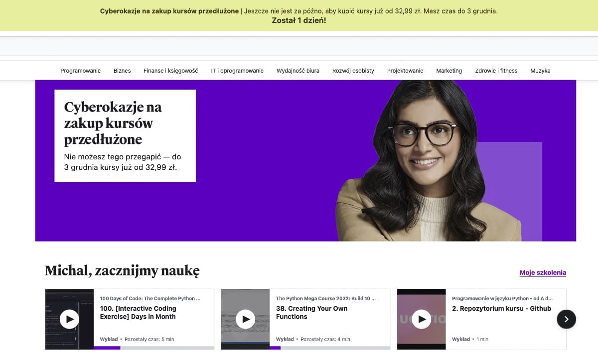
Task: Play "2. Repozytorium kursu - Github" video
Action: (422, 319)
